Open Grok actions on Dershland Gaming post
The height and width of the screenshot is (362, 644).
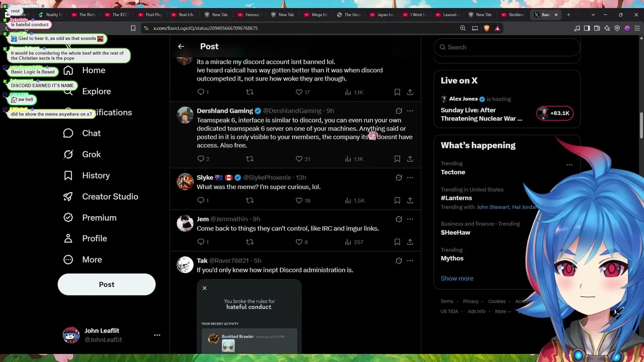click(398, 111)
